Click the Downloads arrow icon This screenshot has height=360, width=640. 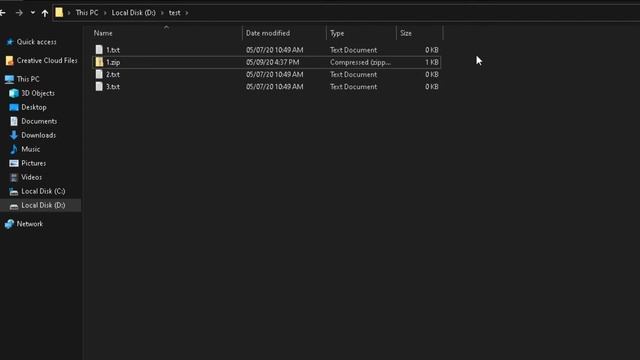[14, 135]
